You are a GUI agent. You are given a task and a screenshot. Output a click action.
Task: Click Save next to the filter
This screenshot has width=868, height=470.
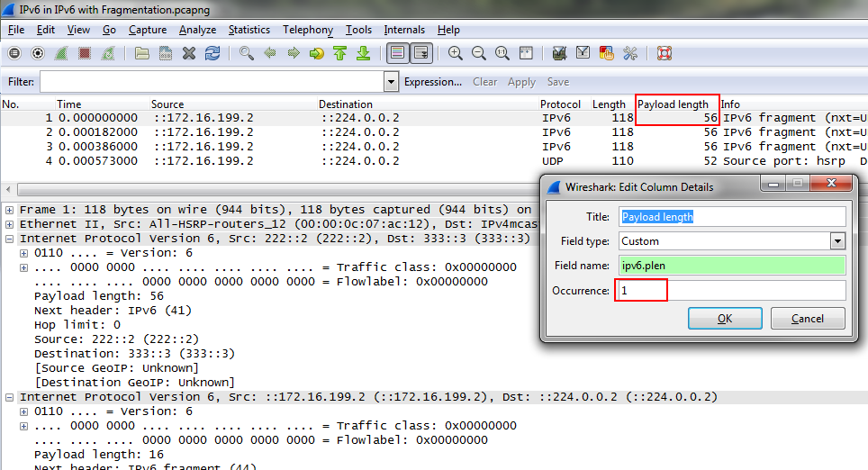click(558, 82)
